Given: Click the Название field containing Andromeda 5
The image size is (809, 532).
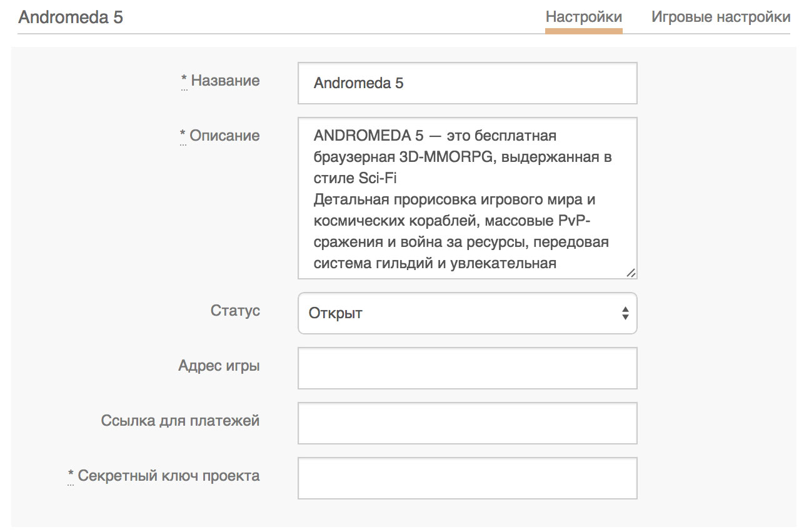Looking at the screenshot, I should click(x=467, y=83).
